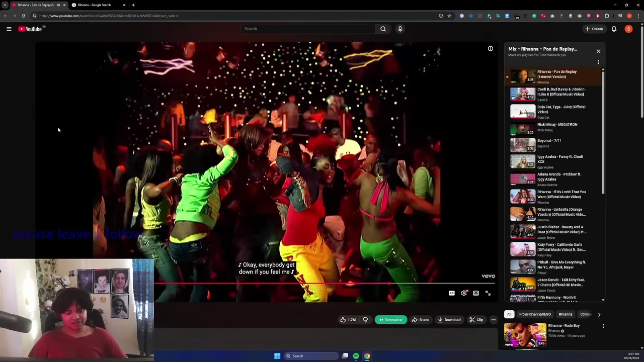The height and width of the screenshot is (362, 644).
Task: Select Beyoncé 7/11 playlist item
Action: click(x=553, y=145)
